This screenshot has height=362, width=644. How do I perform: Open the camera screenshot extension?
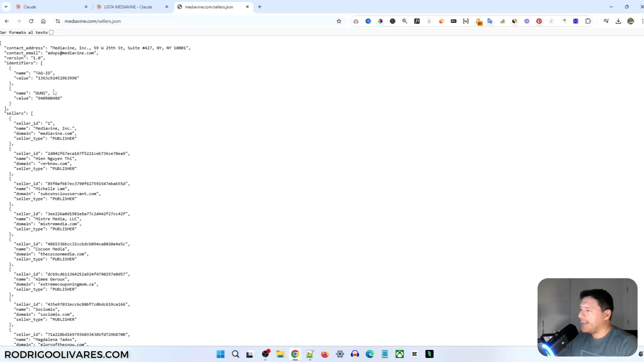coord(356,21)
